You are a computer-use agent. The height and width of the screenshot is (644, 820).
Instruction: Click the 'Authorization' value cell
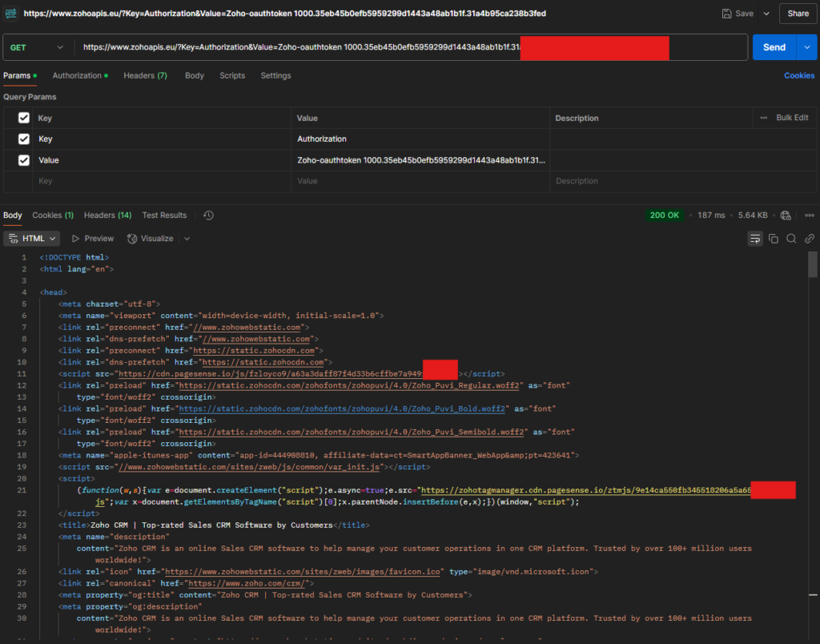420,139
